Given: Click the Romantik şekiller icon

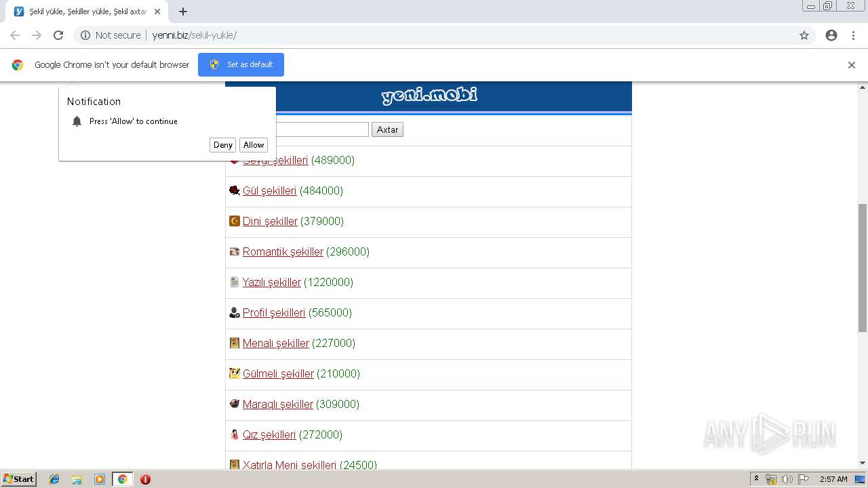Looking at the screenshot, I should tap(235, 251).
